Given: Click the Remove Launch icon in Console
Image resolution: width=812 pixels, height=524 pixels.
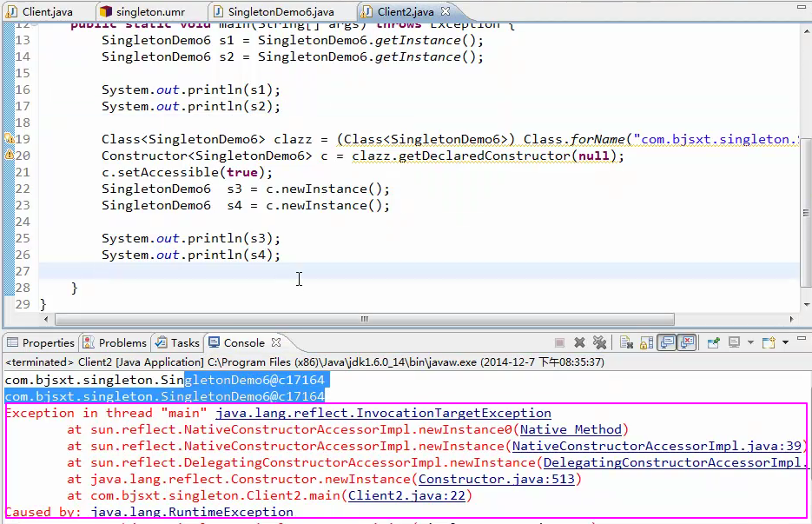Looking at the screenshot, I should point(580,343).
